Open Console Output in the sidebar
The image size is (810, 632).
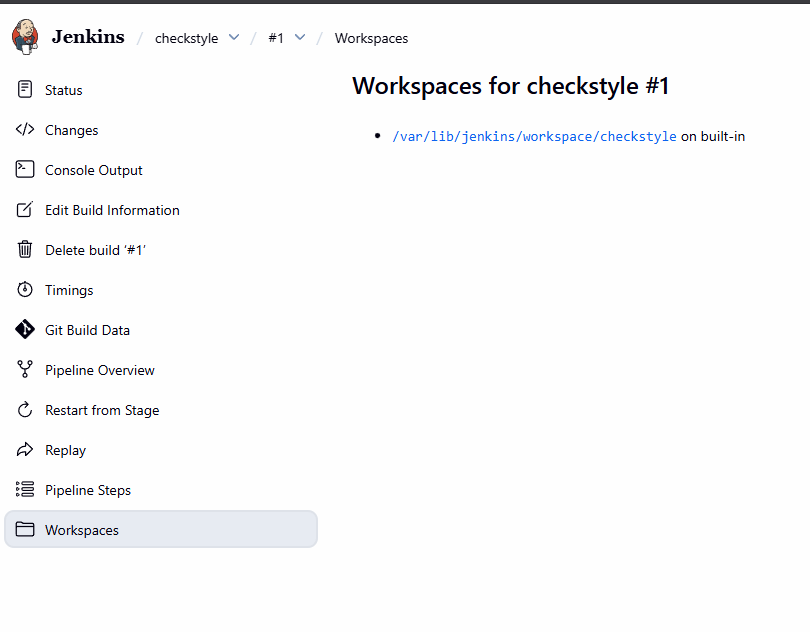161,169
